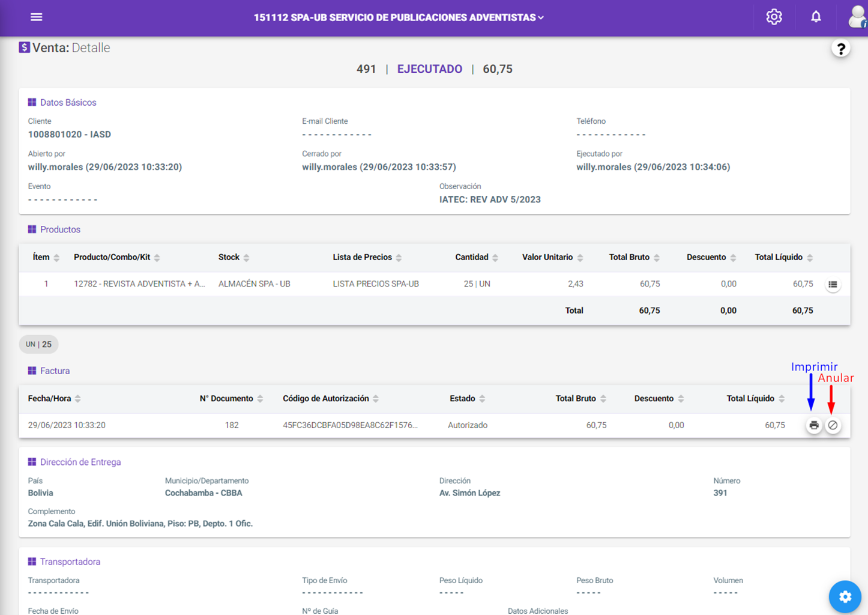Click product 12782 - REVISTA ADVENTISTA cell
Screen dimensions: 868x615
tap(139, 284)
